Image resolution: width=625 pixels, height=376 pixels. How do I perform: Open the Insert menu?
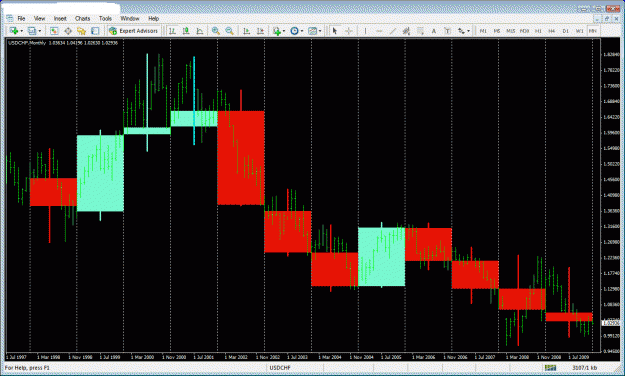pyautogui.click(x=60, y=18)
